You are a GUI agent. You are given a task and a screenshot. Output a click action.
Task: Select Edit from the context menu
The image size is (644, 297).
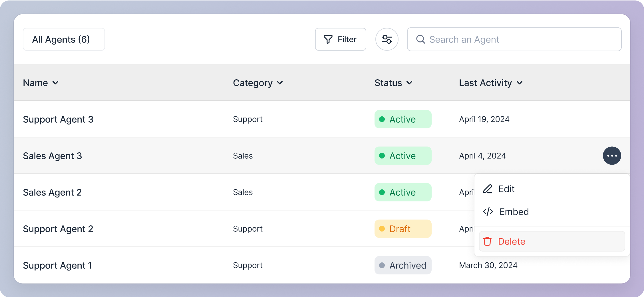pos(506,189)
